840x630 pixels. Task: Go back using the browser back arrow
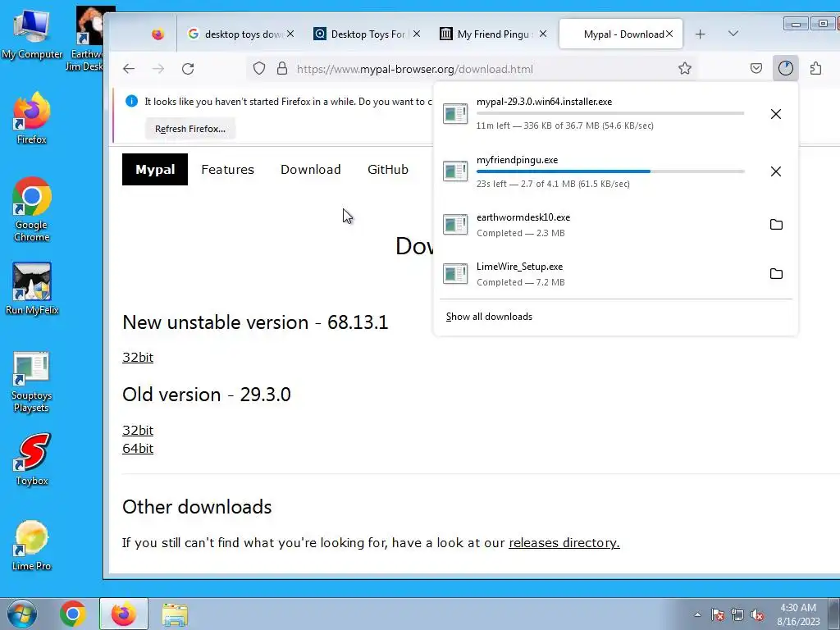[x=129, y=69]
